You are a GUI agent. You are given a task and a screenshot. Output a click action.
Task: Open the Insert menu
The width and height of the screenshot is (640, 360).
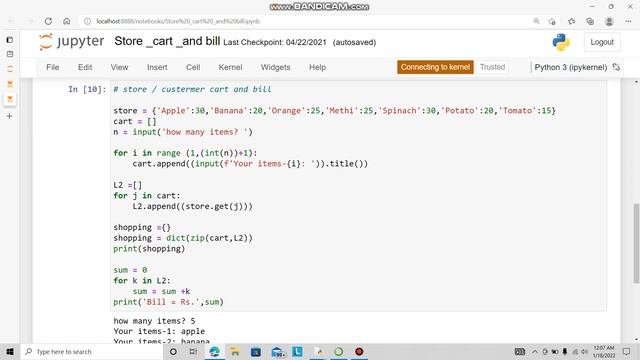[x=157, y=67]
